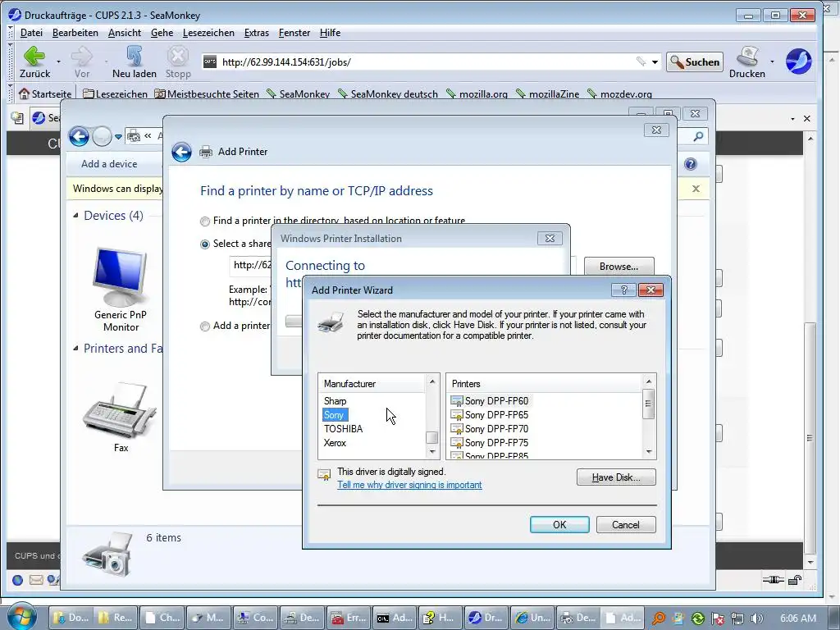Image resolution: width=840 pixels, height=630 pixels.
Task: Open the Drucken button dropdown arrow
Action: 772,62
